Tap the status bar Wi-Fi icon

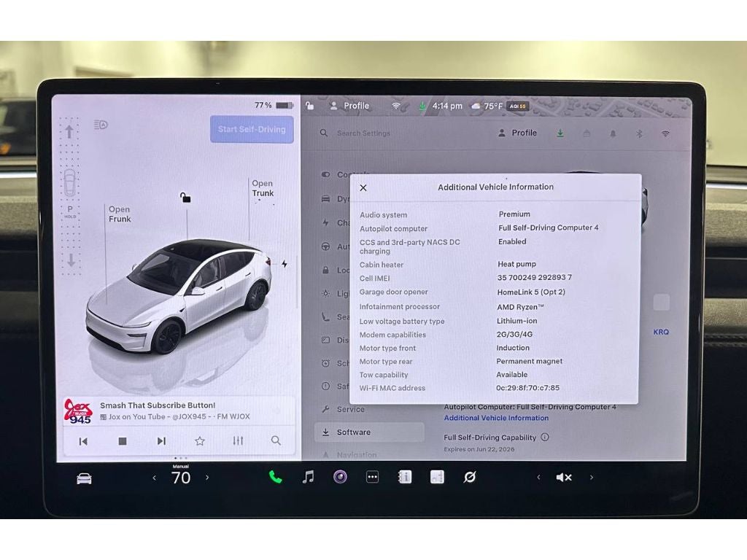click(396, 106)
